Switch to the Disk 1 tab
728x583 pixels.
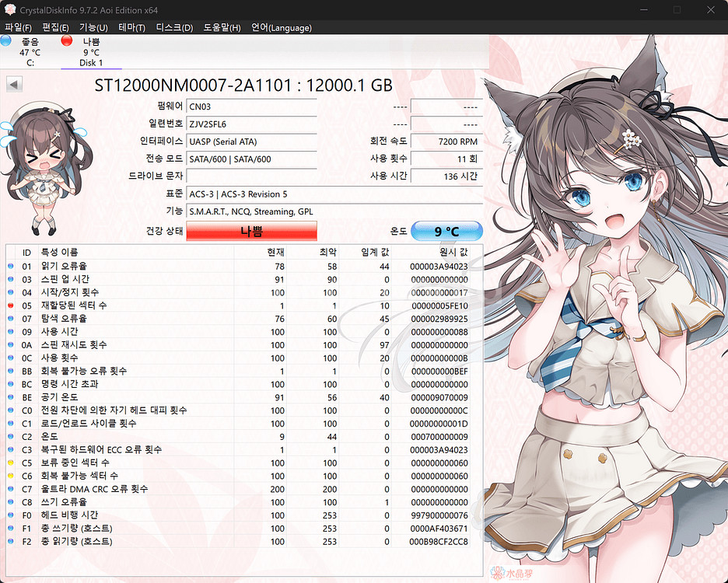point(90,52)
